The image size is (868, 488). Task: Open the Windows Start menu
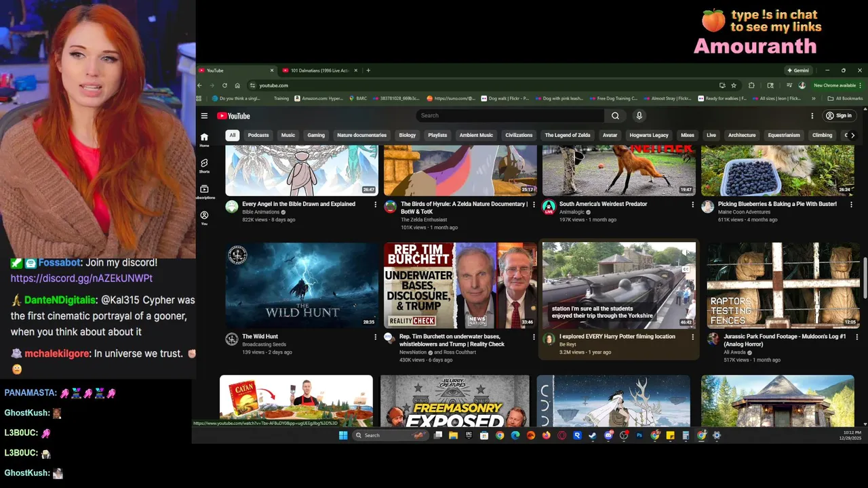(343, 435)
